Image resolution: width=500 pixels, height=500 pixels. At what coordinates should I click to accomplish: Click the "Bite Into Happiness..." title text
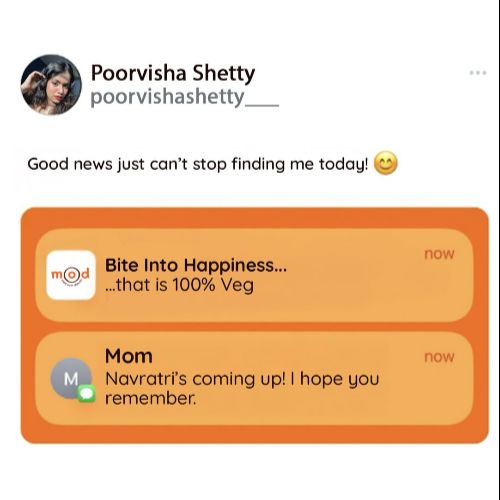pyautogui.click(x=196, y=266)
